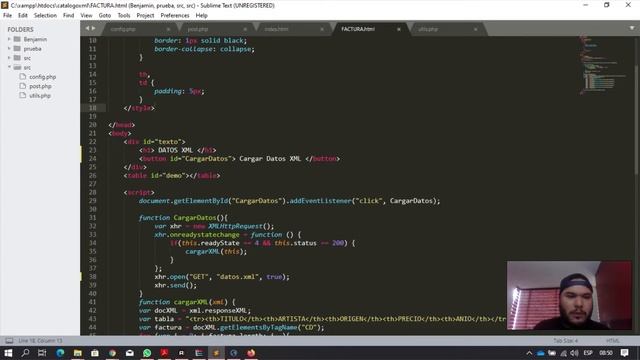Open the Tab Size: 4 selector
This screenshot has height=360, width=640.
point(565,340)
